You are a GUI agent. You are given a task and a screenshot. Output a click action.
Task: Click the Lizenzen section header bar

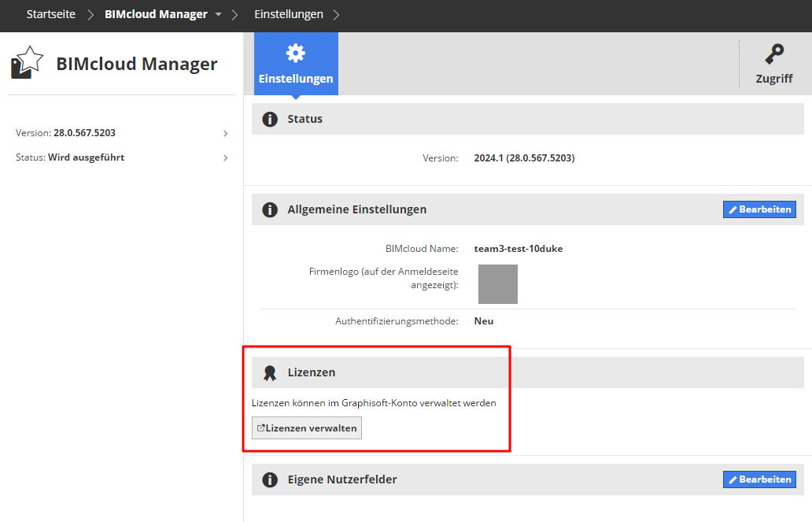[532, 372]
